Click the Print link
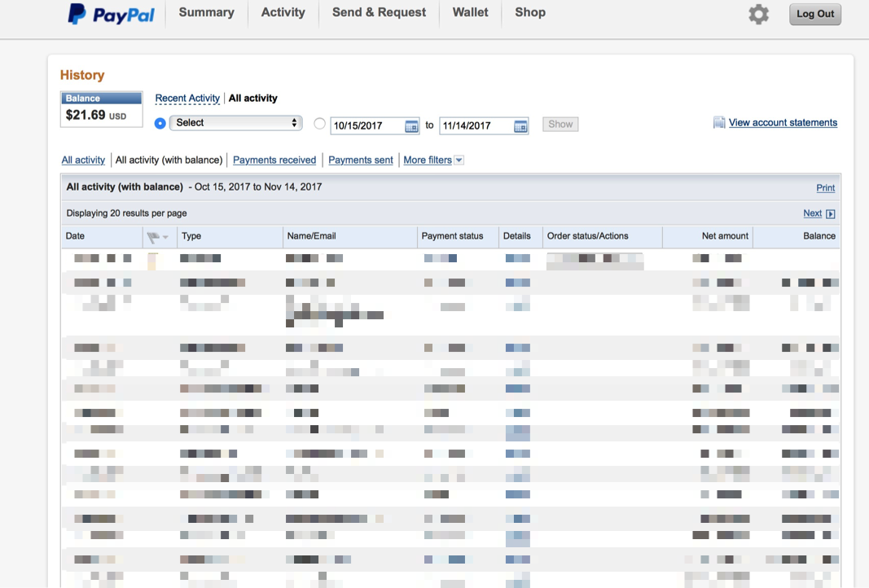The height and width of the screenshot is (588, 869). 825,188
